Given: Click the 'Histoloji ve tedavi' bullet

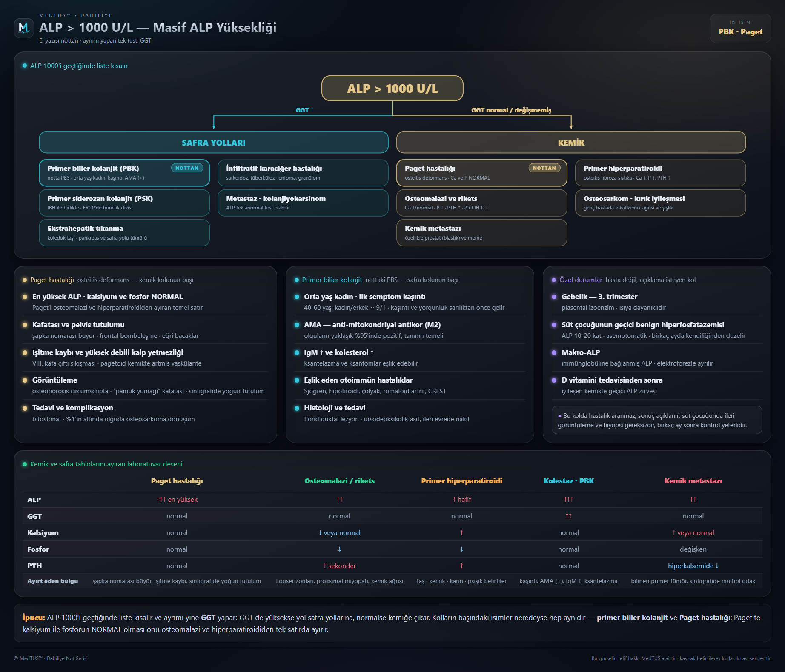Looking at the screenshot, I should (335, 408).
